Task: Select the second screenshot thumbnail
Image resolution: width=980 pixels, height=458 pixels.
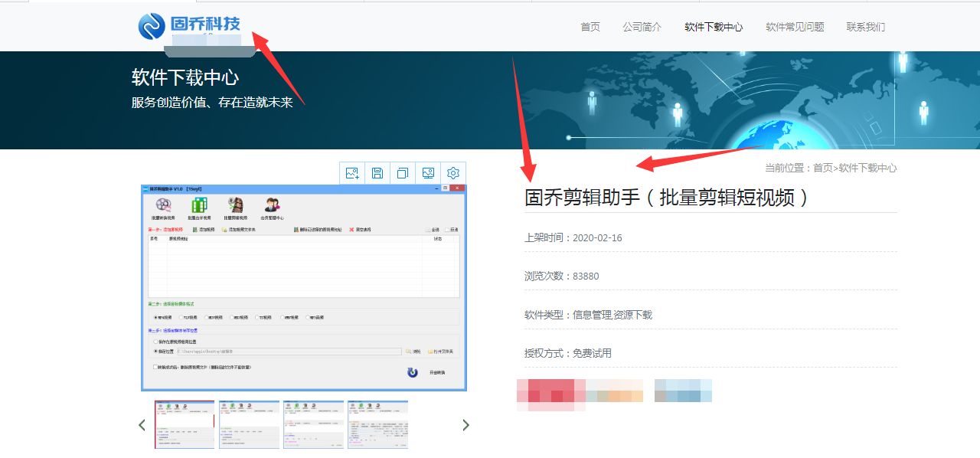Action: click(249, 424)
